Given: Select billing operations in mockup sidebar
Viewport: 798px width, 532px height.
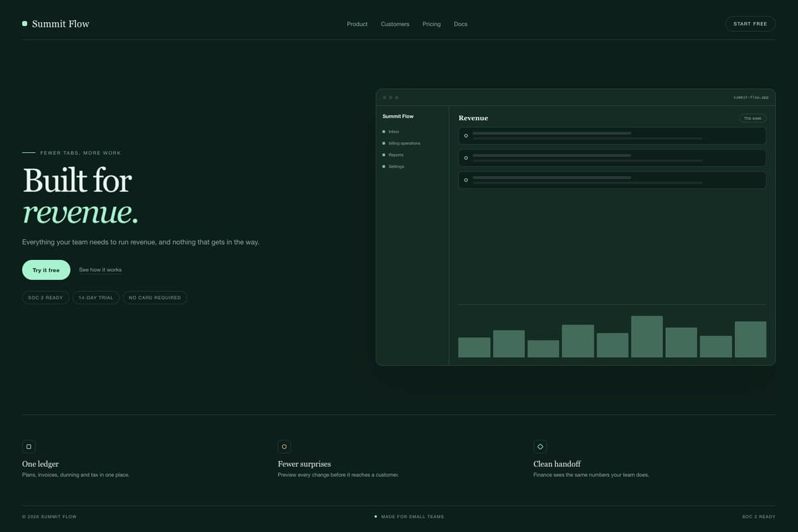Looking at the screenshot, I should (x=404, y=143).
